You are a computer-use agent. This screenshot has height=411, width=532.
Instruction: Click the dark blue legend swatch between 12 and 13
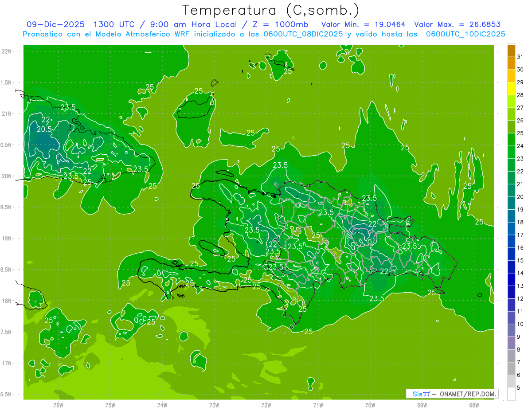coord(511,292)
